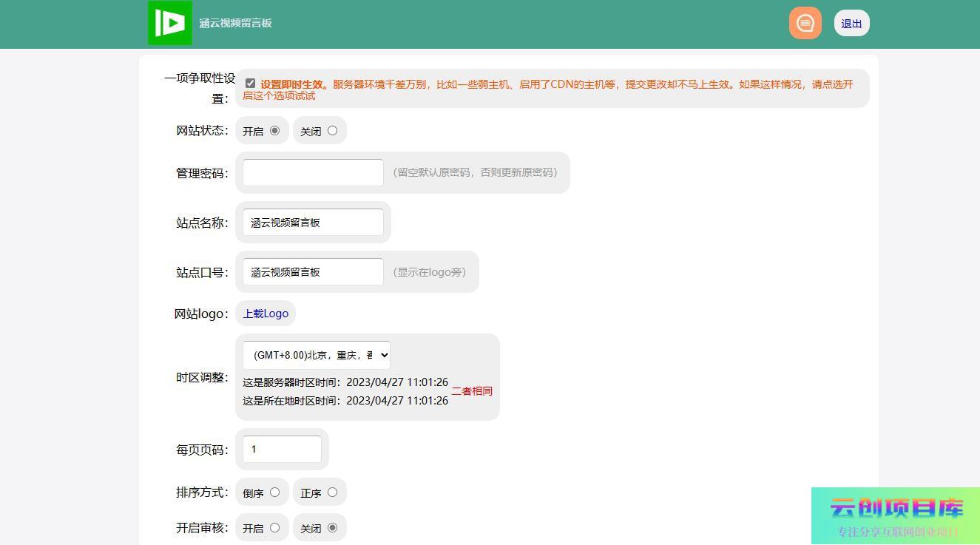Click the 二者相同 red status text
The width and height of the screenshot is (980, 545).
pos(472,391)
